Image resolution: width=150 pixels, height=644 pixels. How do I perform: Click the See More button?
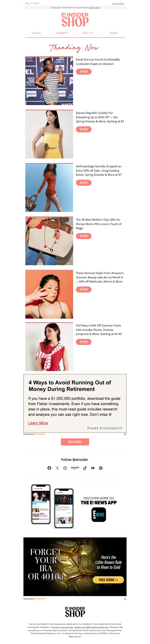(75, 442)
